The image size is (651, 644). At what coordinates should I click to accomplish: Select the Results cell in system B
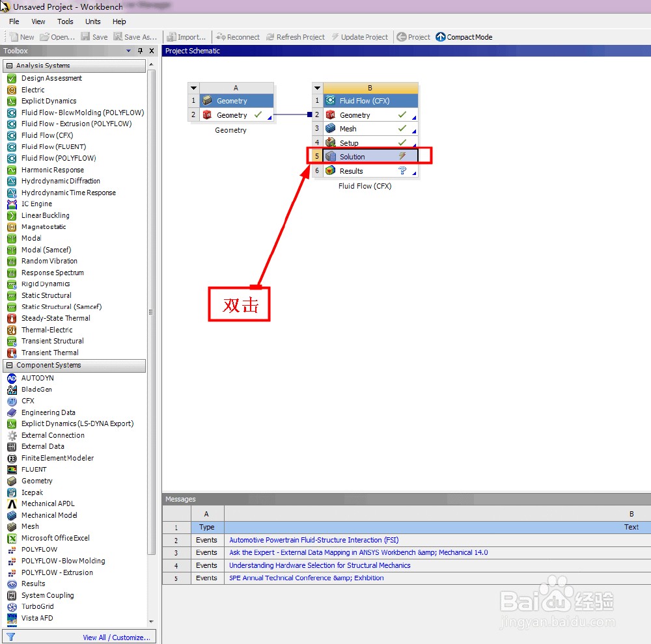[370, 171]
